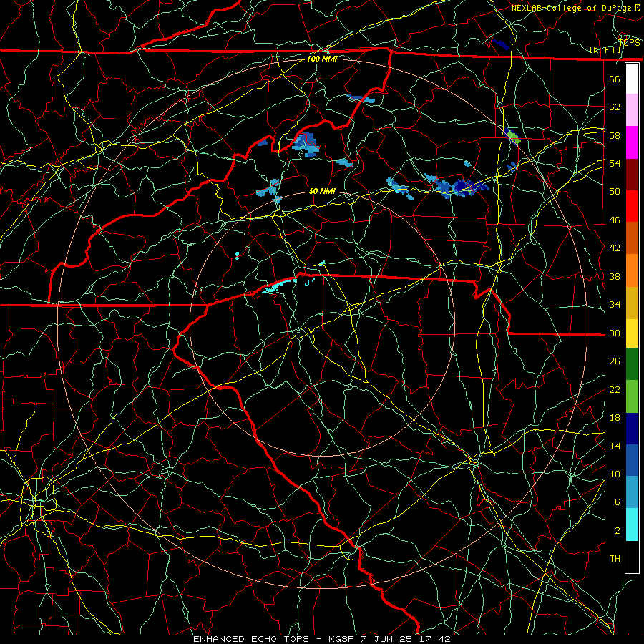Viewport: 644px width, 644px height.
Task: Click the navy blue legend swatch
Action: (x=632, y=429)
